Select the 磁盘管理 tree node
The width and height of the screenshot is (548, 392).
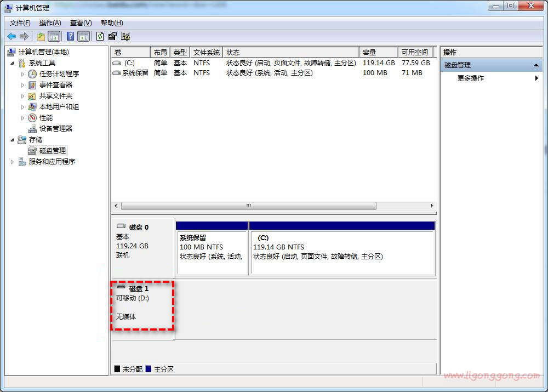tap(53, 150)
